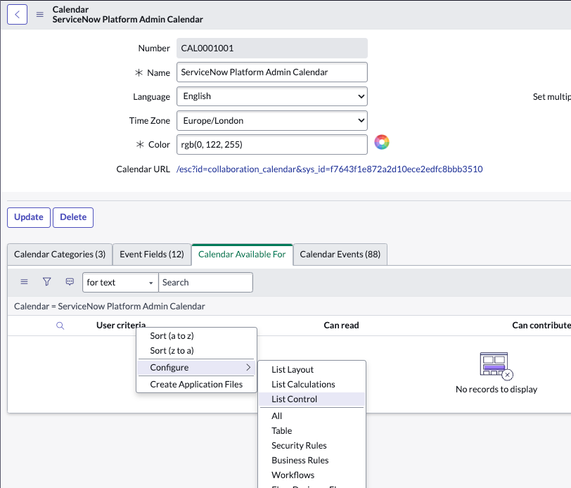
Task: Click the no records illustration
Action: (496, 366)
